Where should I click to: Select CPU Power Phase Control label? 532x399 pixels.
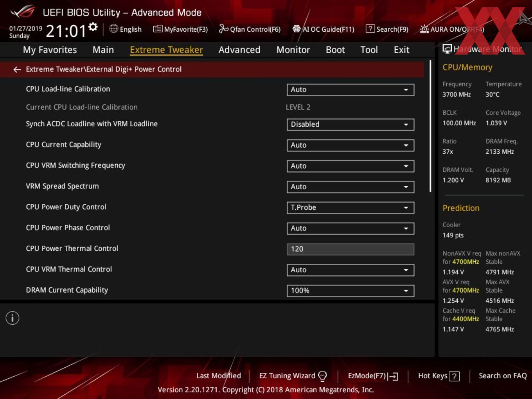68,228
